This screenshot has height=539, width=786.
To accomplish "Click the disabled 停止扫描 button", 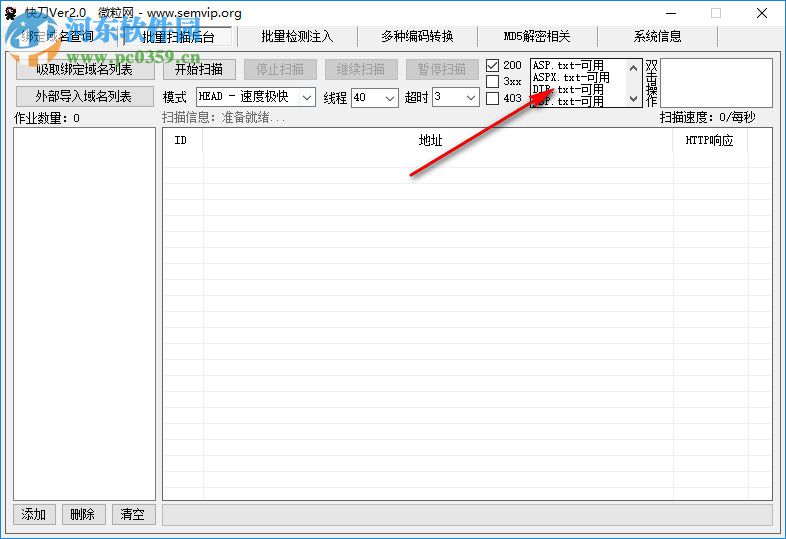I will 280,69.
